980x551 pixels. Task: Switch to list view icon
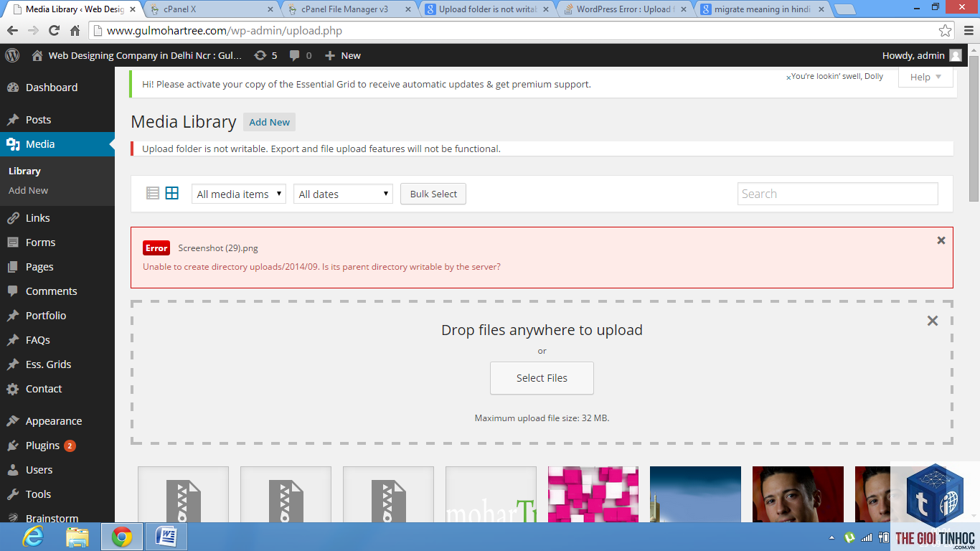pyautogui.click(x=153, y=193)
